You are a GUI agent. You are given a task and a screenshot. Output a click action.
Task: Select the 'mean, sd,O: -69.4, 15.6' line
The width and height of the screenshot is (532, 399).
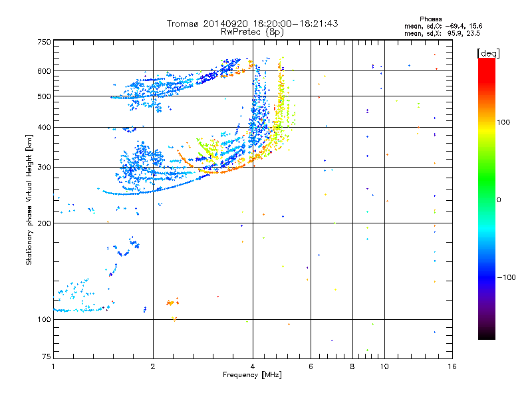point(443,26)
